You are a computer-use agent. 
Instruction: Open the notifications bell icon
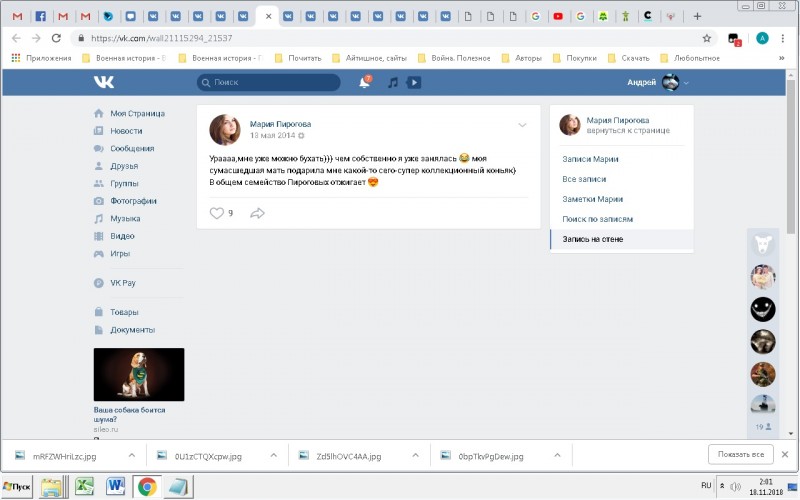click(364, 83)
